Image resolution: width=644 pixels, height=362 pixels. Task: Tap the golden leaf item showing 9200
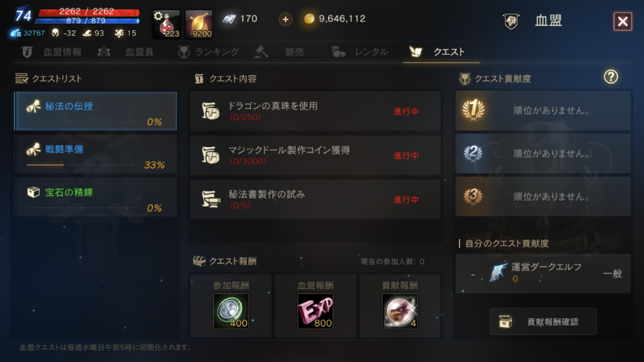(199, 24)
